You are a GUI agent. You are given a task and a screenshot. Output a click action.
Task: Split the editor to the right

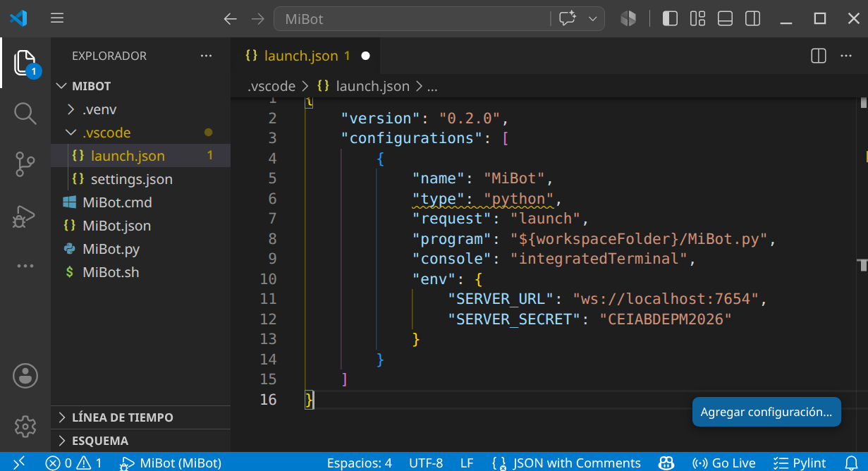(x=818, y=56)
